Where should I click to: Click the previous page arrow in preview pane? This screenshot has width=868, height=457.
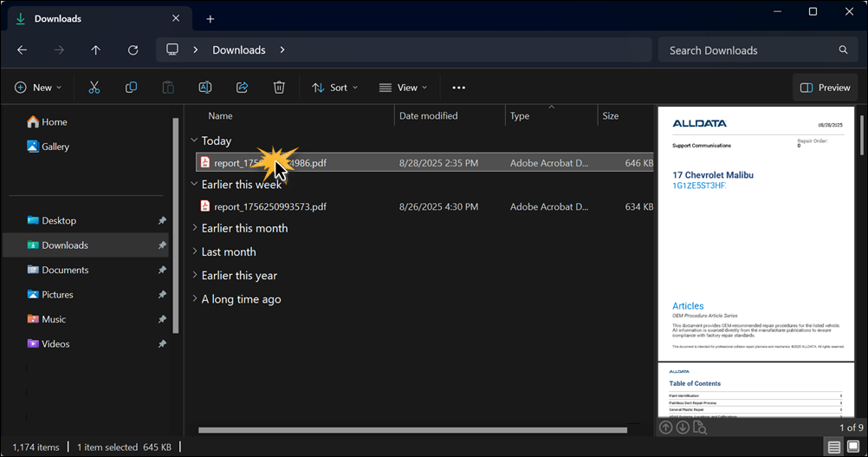[x=666, y=428]
